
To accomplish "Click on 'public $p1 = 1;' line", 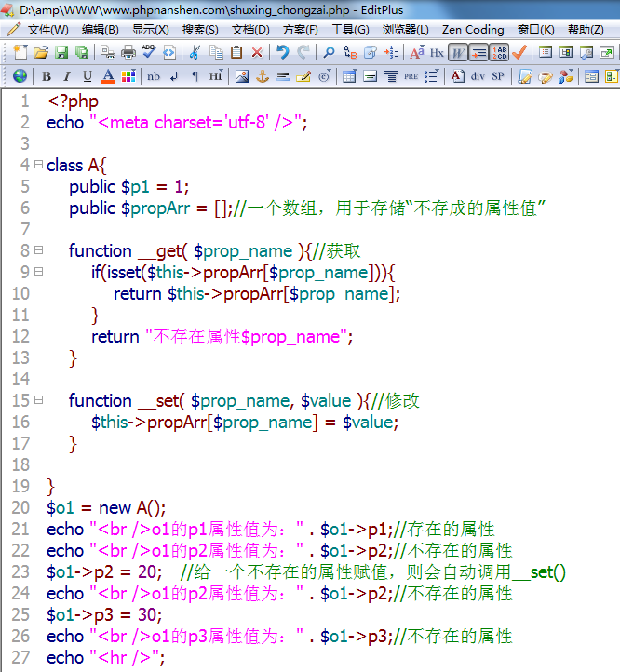I will [128, 187].
